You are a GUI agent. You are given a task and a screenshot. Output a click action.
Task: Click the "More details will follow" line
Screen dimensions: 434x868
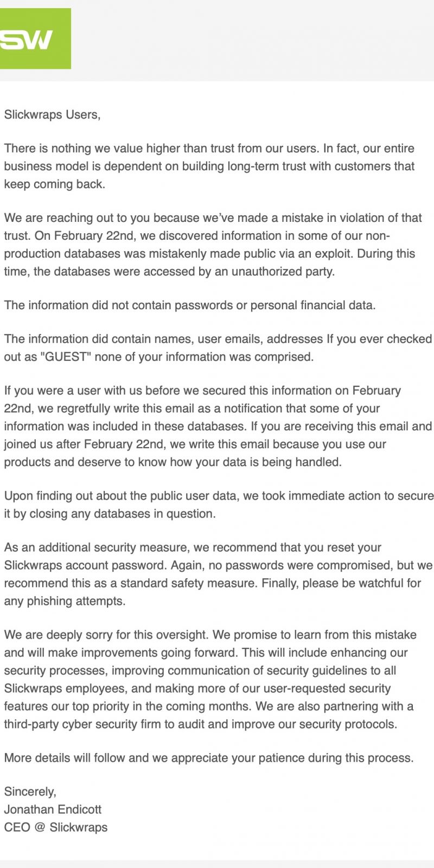pos(208,758)
